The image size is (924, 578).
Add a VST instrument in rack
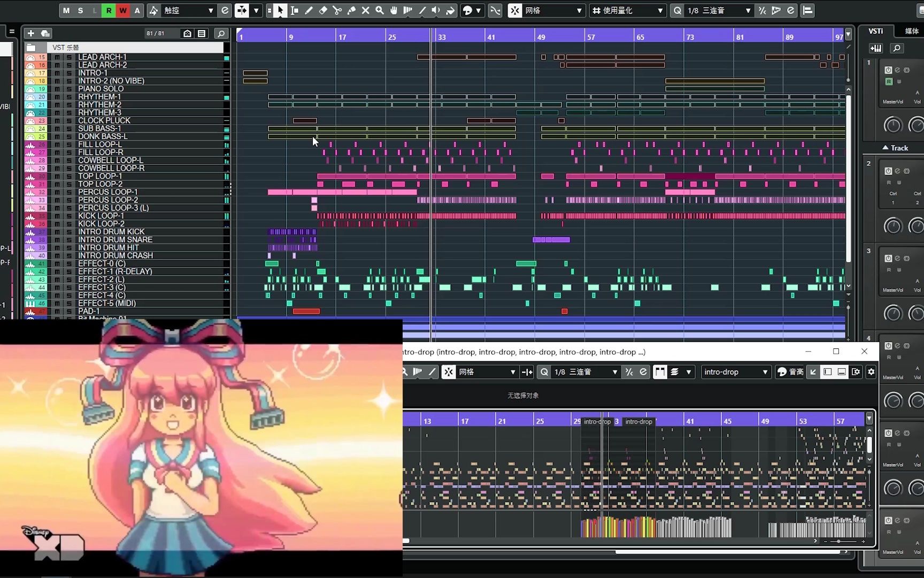[x=876, y=48]
